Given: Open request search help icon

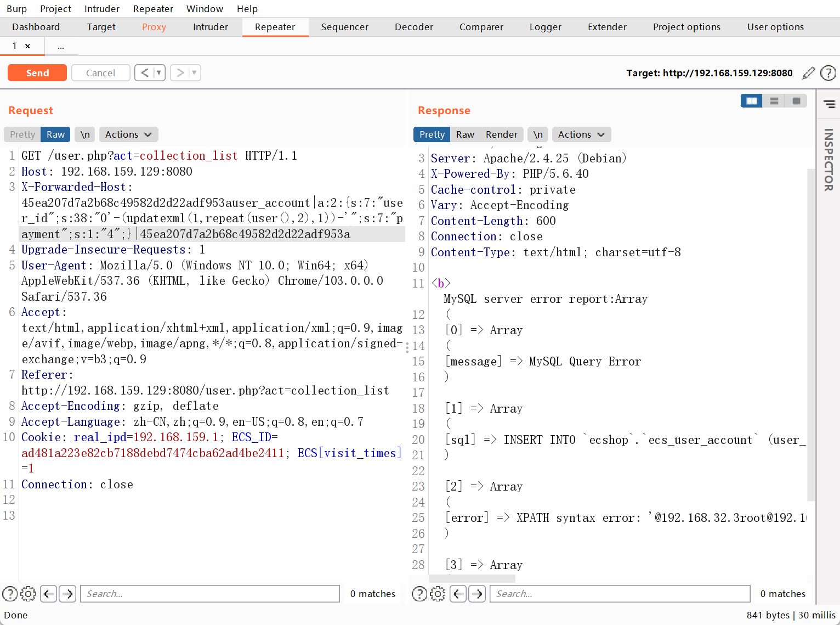Looking at the screenshot, I should (10, 594).
